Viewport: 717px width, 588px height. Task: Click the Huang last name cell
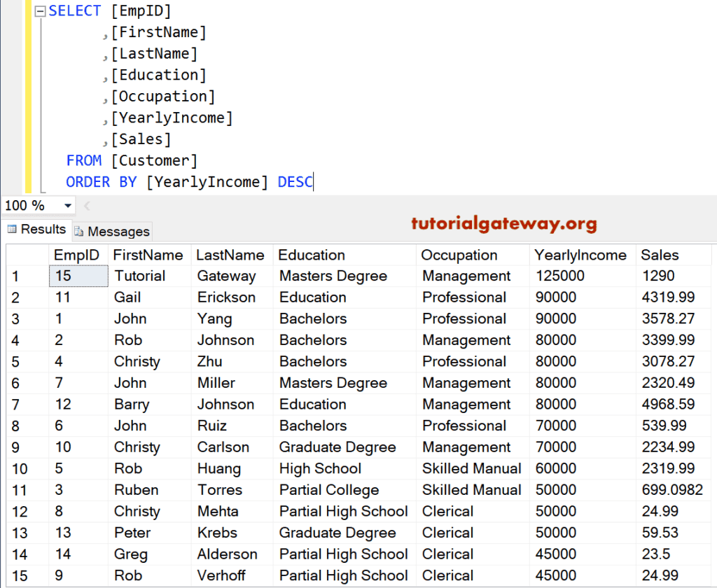232,469
